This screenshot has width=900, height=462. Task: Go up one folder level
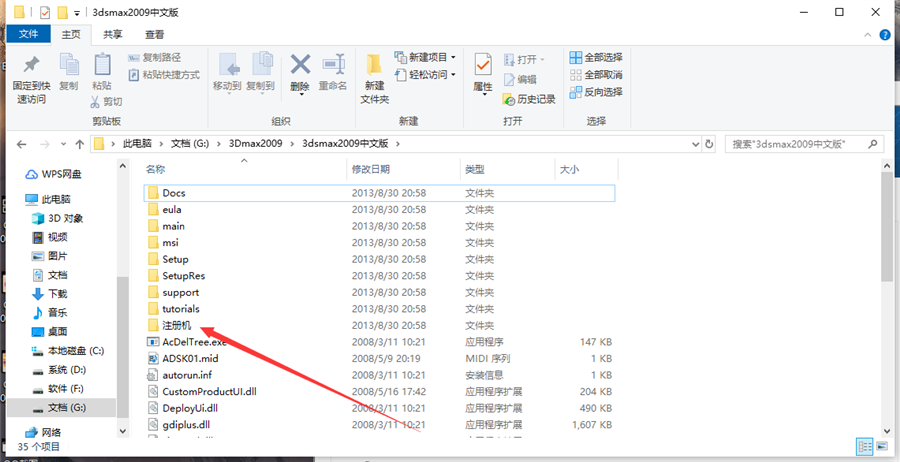click(80, 143)
